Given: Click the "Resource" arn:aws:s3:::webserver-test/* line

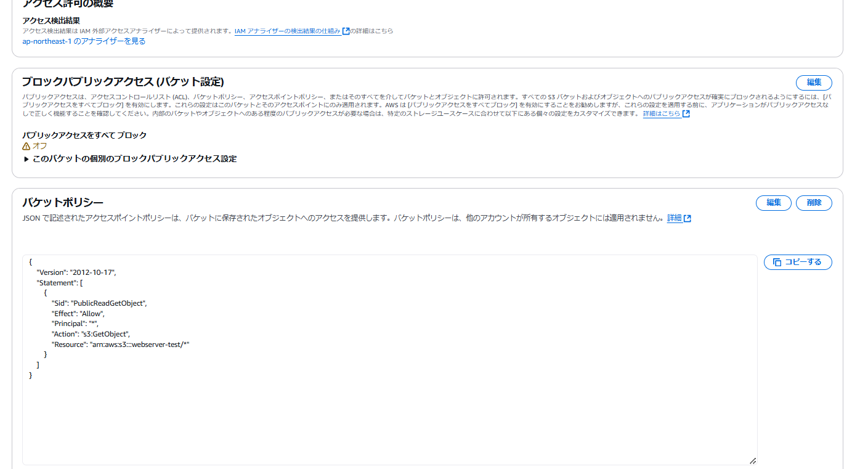Looking at the screenshot, I should tap(120, 345).
